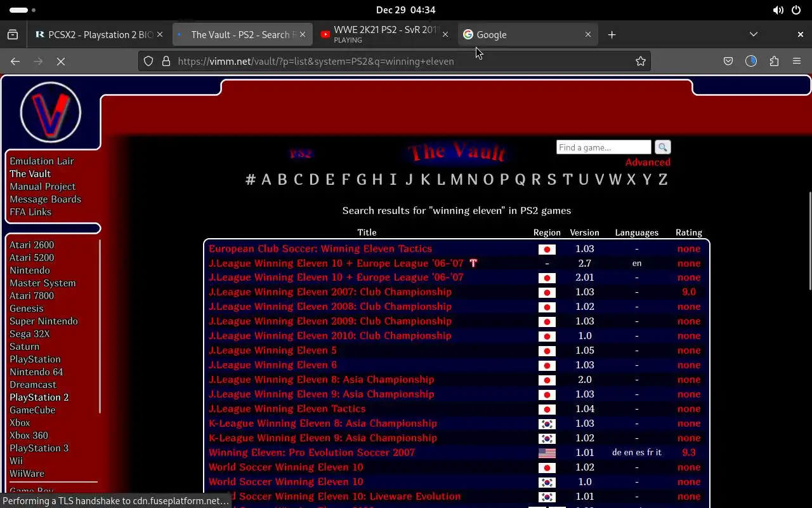Select GameCube system
Viewport: 812px width, 508px height.
pyautogui.click(x=32, y=410)
